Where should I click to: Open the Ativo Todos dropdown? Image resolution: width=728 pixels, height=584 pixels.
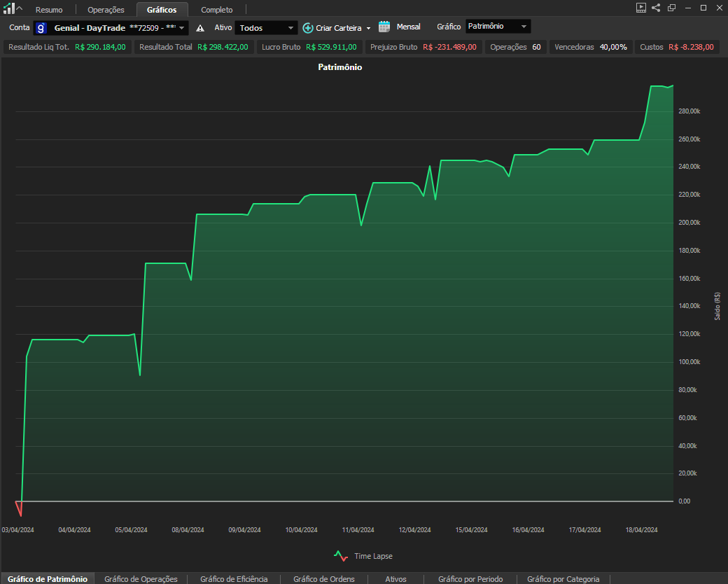coord(266,28)
